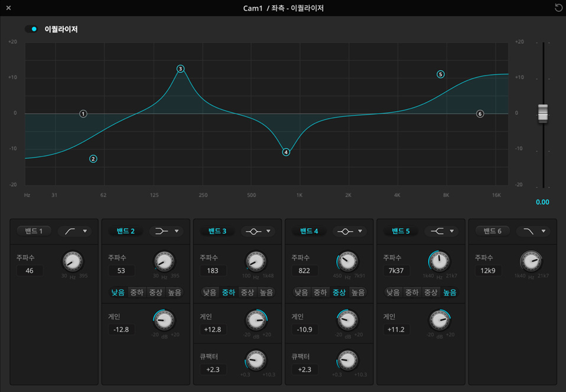The width and height of the screenshot is (566, 392).
Task: Click EQ node 3 on the graph
Action: point(181,68)
